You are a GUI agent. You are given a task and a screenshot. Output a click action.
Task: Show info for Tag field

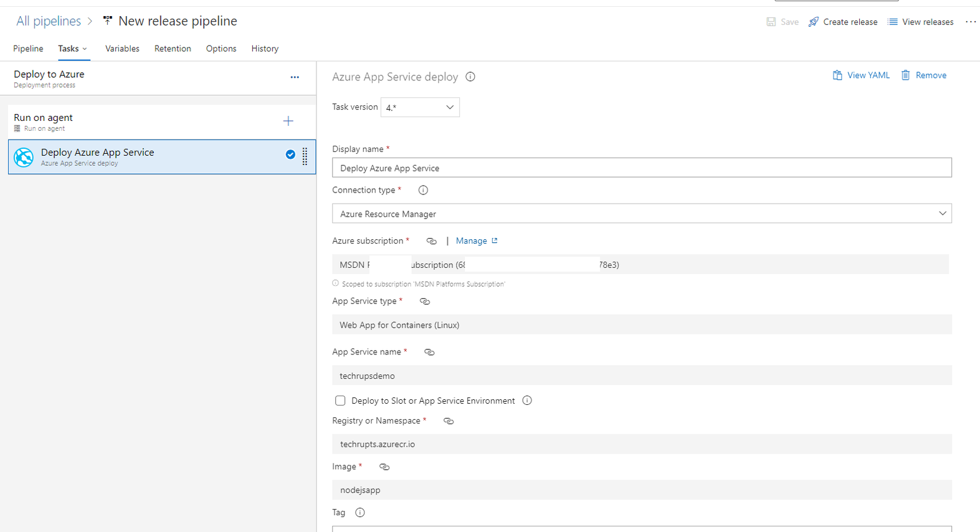point(359,513)
